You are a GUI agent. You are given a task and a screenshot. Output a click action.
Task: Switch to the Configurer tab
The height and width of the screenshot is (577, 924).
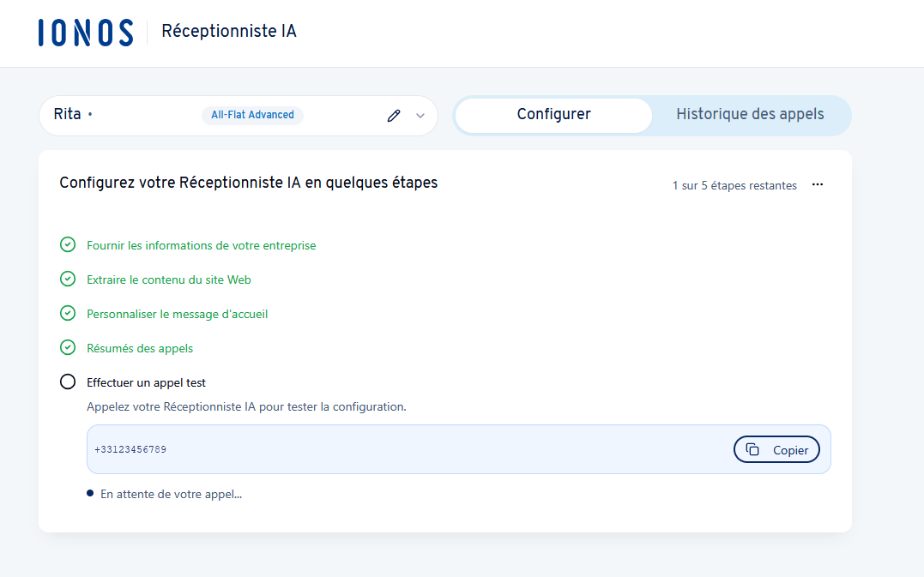click(x=553, y=115)
